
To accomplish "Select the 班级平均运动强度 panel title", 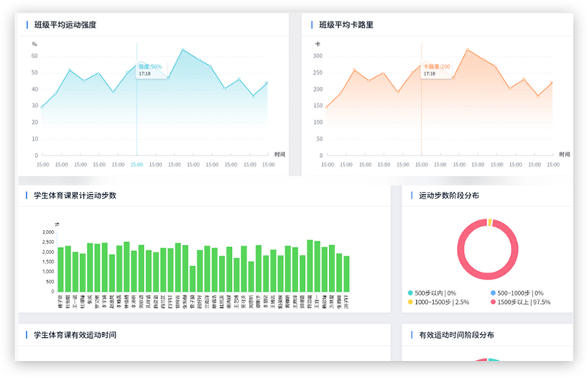I will 66,25.
